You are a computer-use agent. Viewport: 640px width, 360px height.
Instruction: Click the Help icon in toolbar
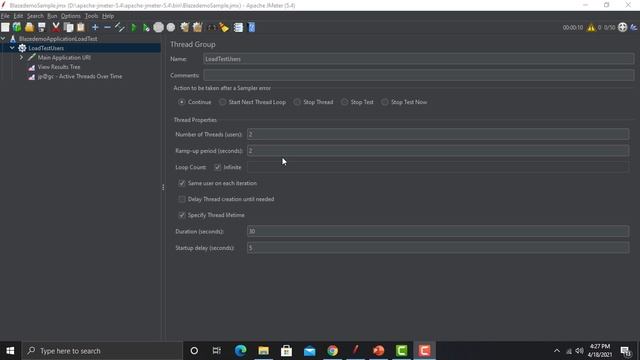click(251, 27)
